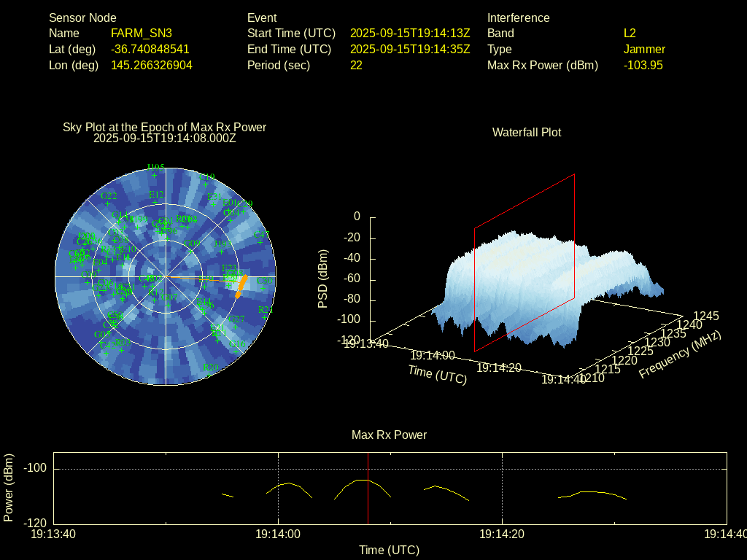This screenshot has width=747, height=560.
Task: Click the 19:14:20 tick on power time axis
Action: pyautogui.click(x=503, y=524)
